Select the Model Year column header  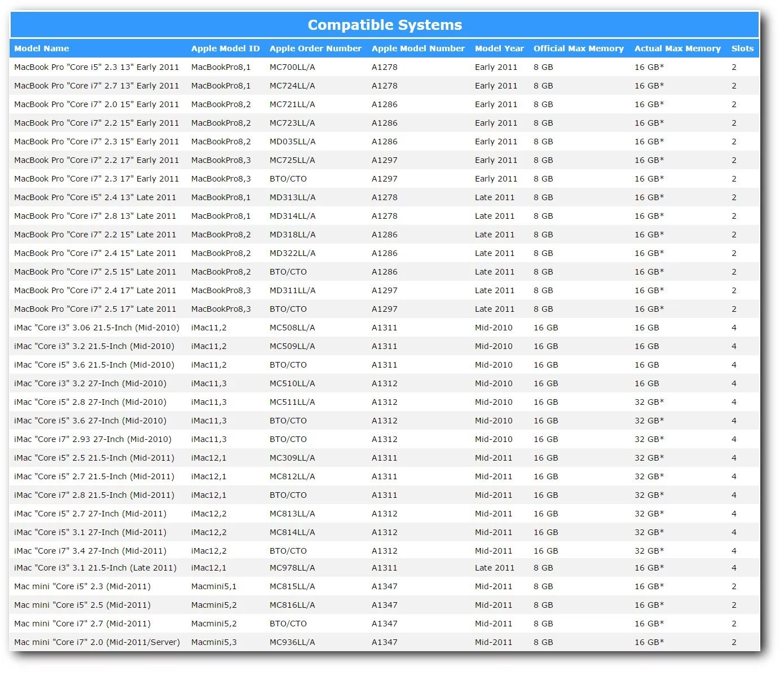(x=499, y=48)
